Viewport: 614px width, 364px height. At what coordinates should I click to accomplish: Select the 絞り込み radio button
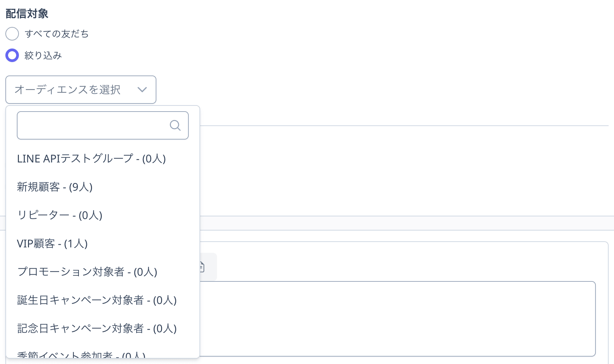coord(12,55)
